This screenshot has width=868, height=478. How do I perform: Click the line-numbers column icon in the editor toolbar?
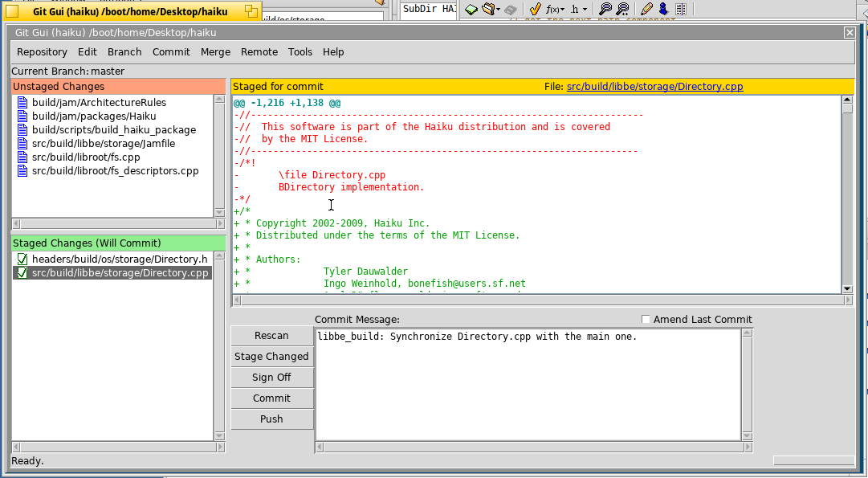click(x=681, y=10)
